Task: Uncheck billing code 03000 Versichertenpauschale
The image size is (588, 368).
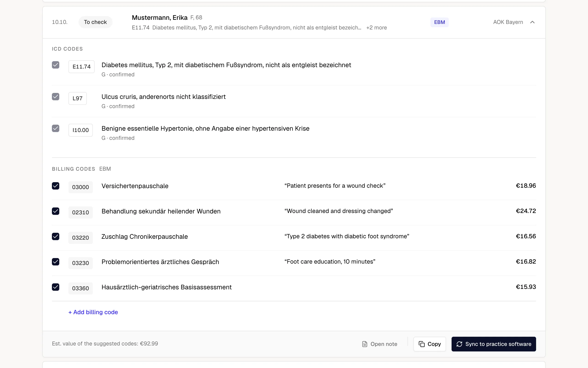Action: tap(56, 186)
